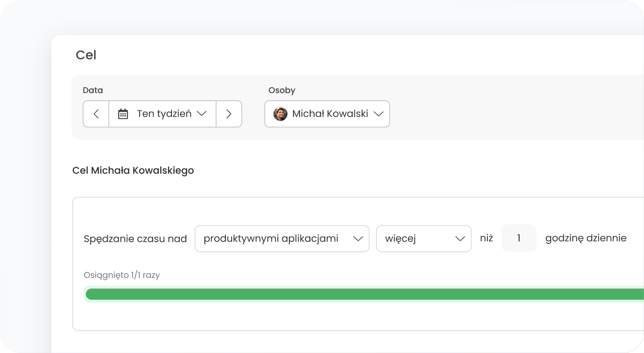
Task: Click the Data label above date picker
Action: (93, 90)
